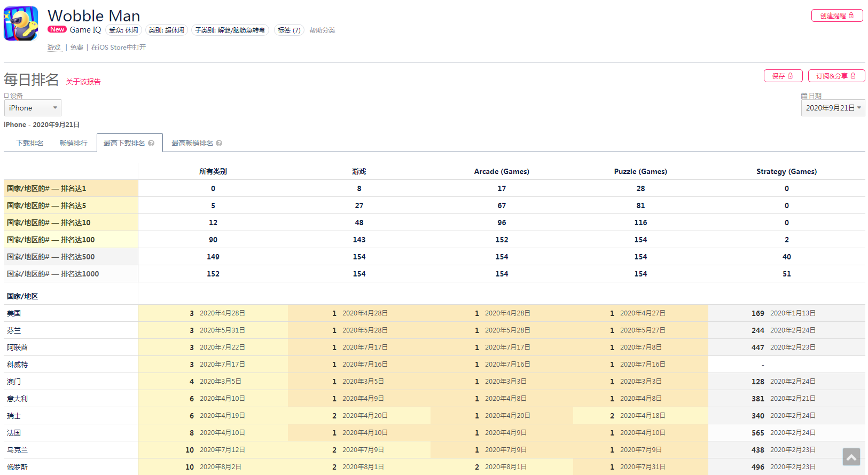Click the help icon beside 最高畅销排名
868x475 pixels.
219,143
